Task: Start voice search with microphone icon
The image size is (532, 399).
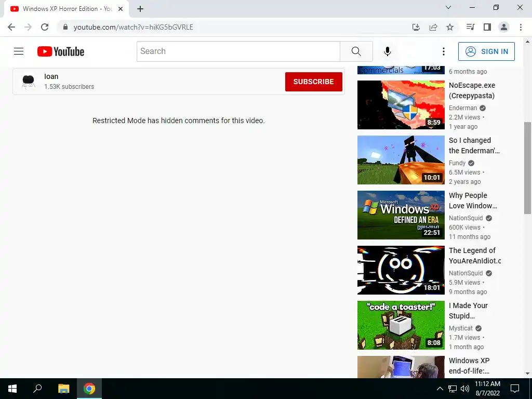Action: click(388, 51)
